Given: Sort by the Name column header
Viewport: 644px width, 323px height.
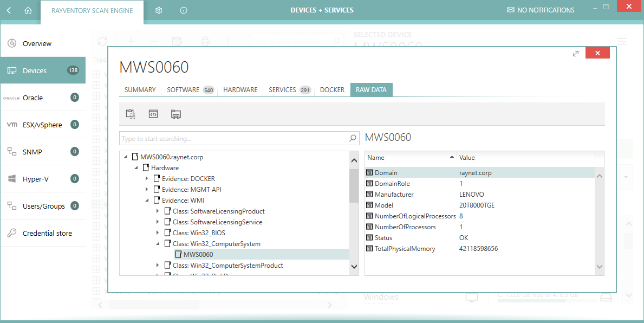Looking at the screenshot, I should pos(409,158).
